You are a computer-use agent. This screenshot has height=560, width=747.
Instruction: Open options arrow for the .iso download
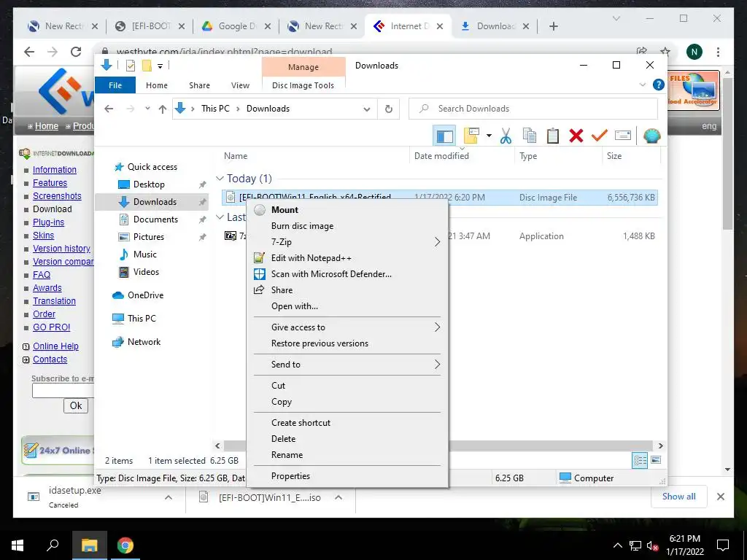coord(338,497)
